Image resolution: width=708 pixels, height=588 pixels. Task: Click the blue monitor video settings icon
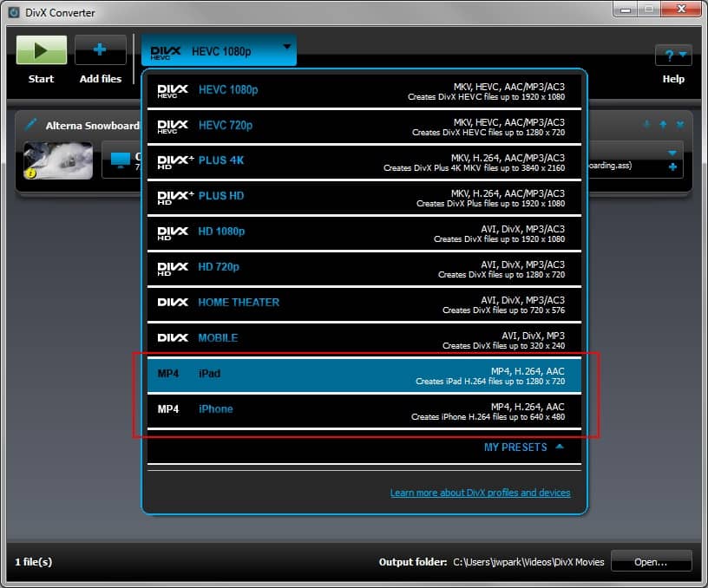120,160
